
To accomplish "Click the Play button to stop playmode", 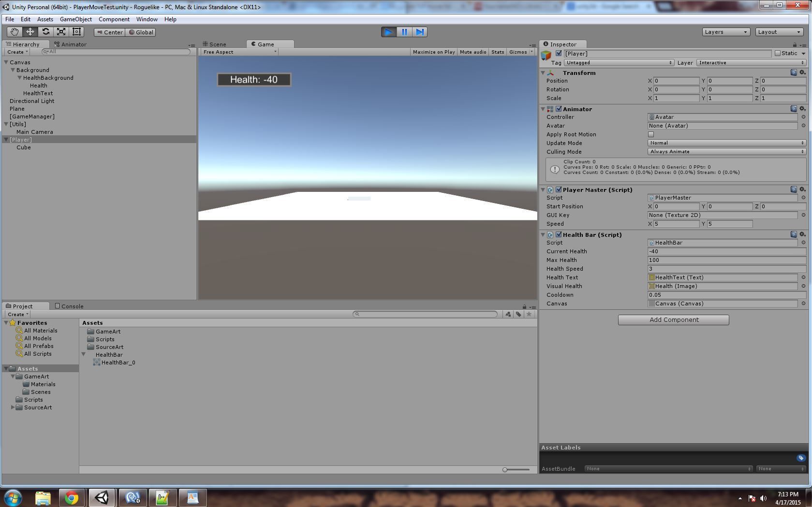I will (388, 32).
